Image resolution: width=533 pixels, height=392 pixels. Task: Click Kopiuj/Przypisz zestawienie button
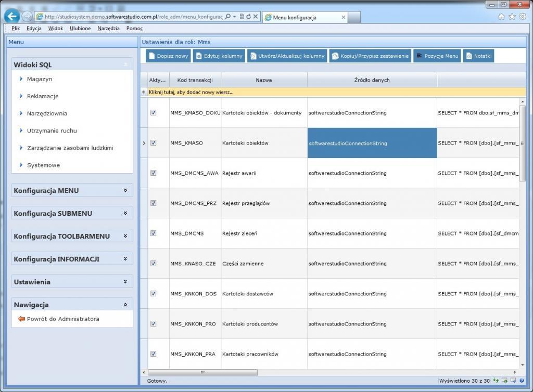tap(370, 56)
